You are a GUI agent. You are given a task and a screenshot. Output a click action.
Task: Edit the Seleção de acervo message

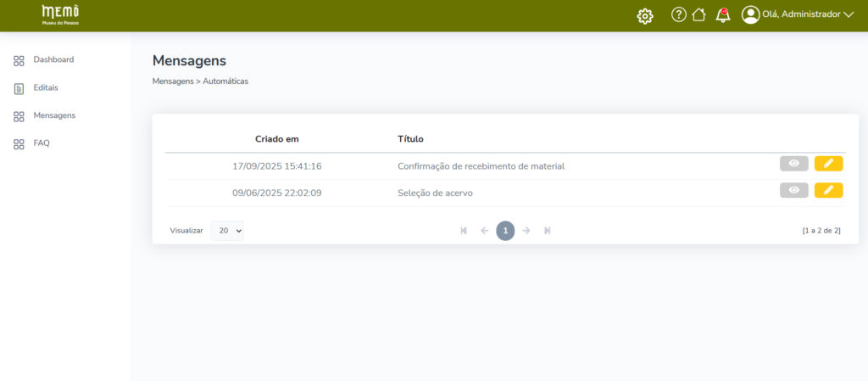tap(828, 190)
